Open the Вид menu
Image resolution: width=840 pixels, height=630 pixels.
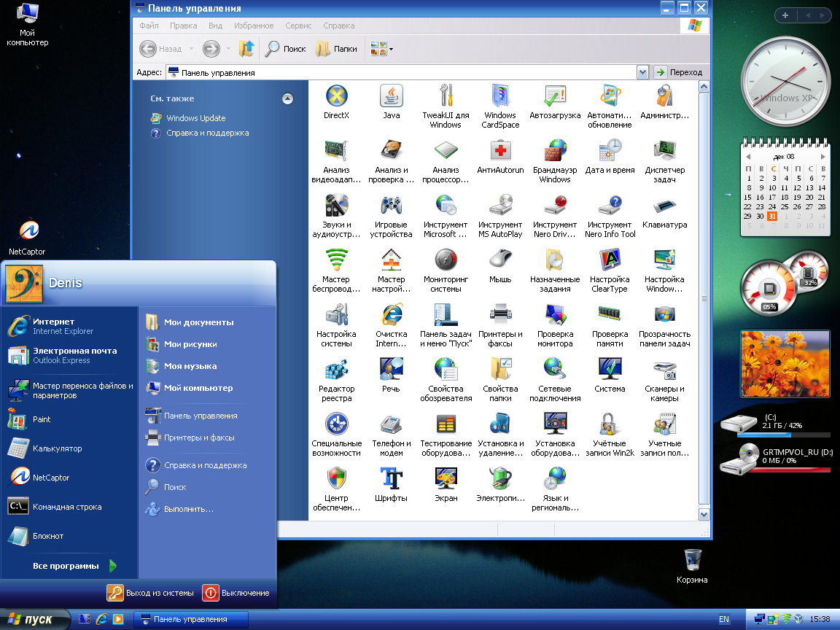click(x=215, y=26)
